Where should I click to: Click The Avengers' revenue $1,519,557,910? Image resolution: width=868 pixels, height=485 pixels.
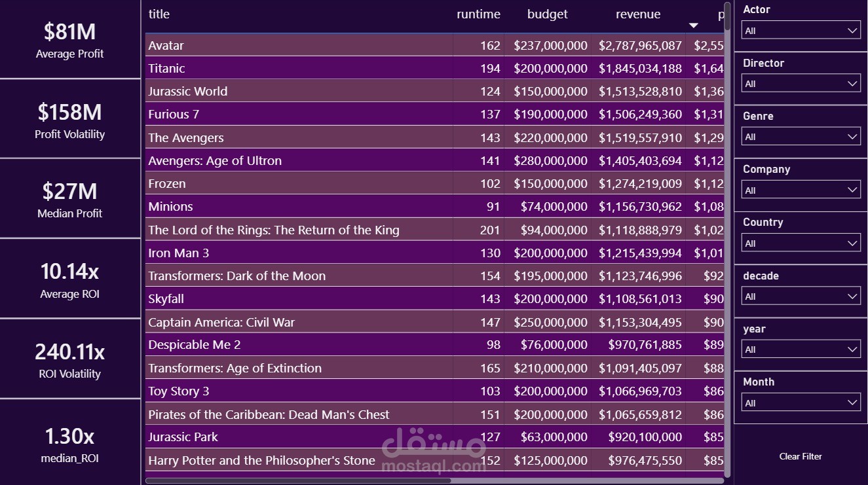coord(640,137)
